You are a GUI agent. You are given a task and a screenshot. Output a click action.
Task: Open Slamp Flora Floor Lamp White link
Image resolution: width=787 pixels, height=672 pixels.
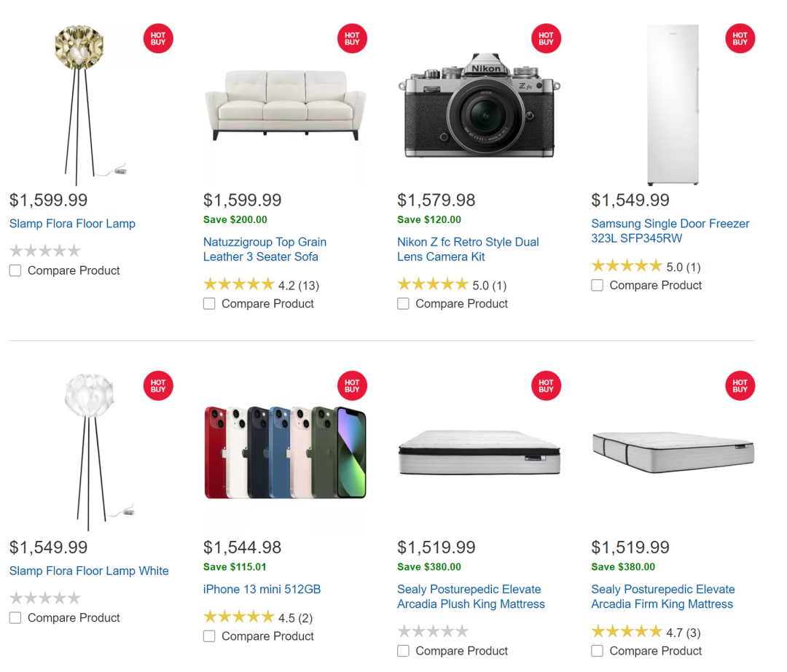click(x=89, y=571)
